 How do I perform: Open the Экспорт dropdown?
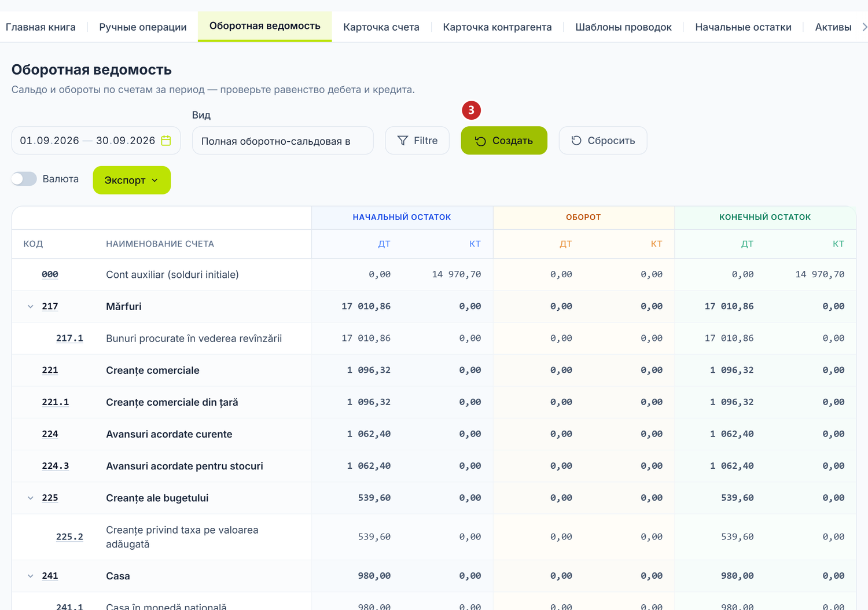(131, 180)
